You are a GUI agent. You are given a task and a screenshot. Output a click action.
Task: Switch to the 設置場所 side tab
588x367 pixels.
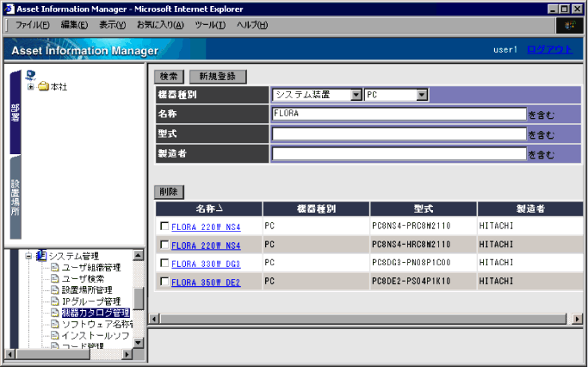[15, 207]
